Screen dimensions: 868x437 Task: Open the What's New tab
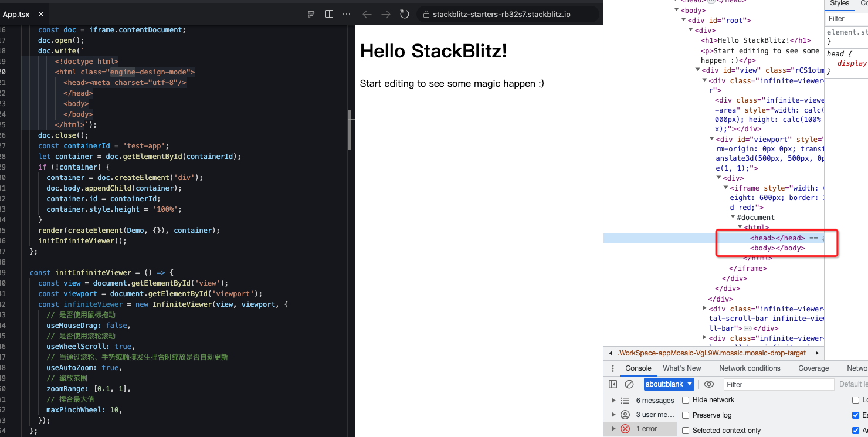click(681, 368)
